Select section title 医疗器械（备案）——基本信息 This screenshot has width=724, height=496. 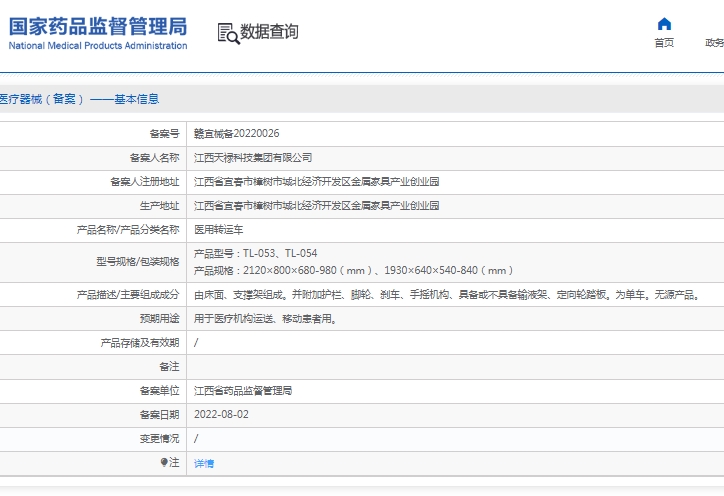pos(79,99)
